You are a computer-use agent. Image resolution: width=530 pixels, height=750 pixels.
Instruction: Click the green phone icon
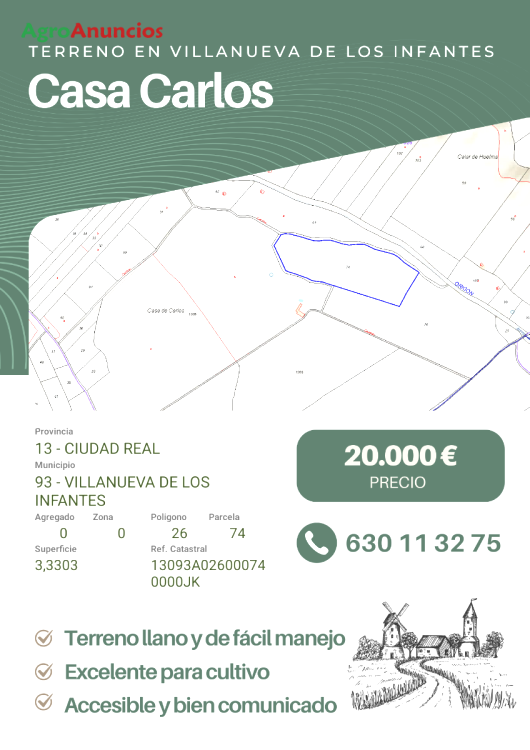(316, 542)
